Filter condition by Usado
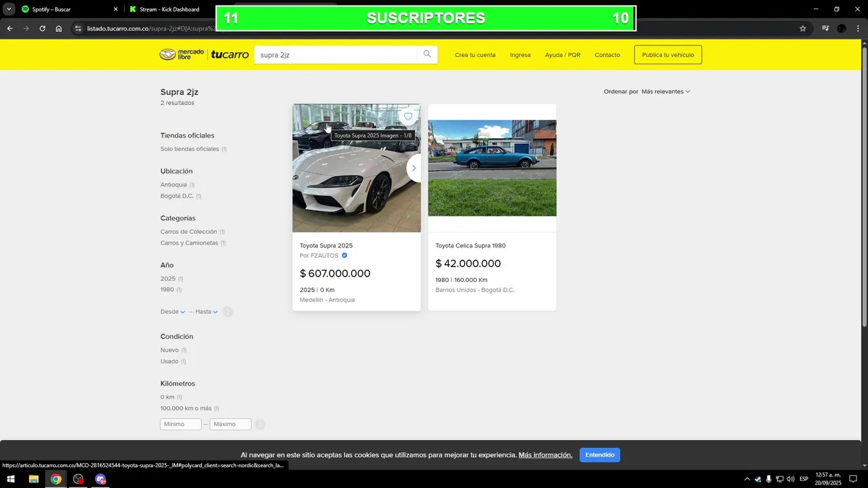 tap(170, 362)
